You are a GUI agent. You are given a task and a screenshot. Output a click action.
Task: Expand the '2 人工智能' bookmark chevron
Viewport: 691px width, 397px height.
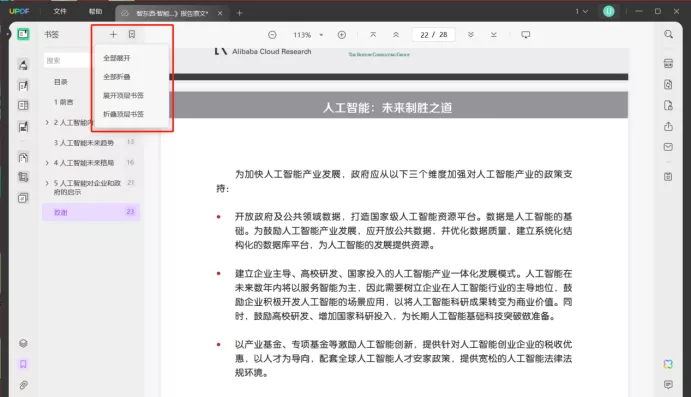coord(47,122)
